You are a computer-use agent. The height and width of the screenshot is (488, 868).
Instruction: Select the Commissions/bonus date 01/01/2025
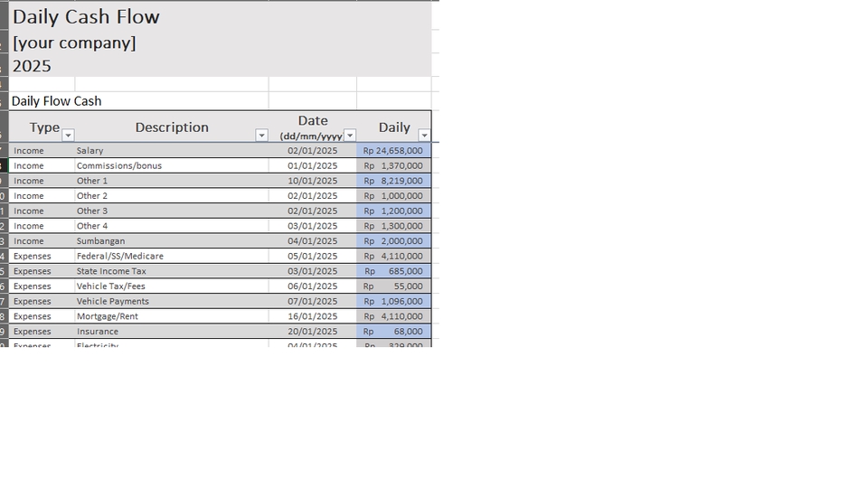tap(313, 165)
